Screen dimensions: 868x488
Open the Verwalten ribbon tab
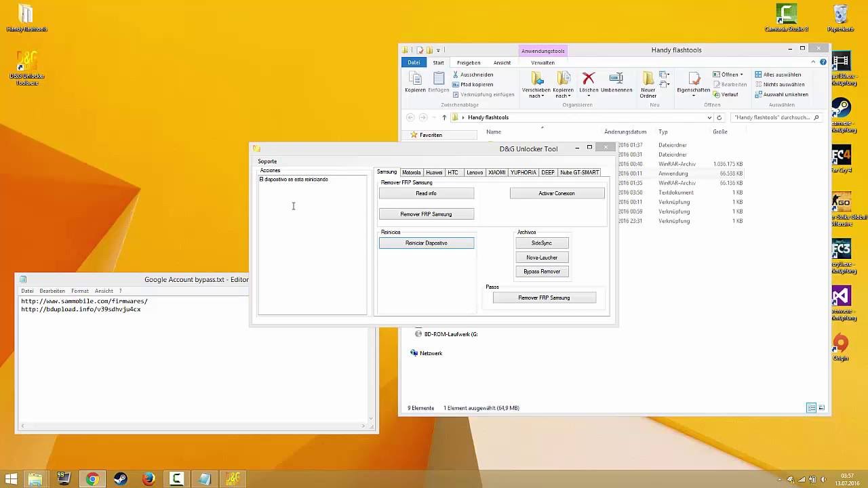542,62
